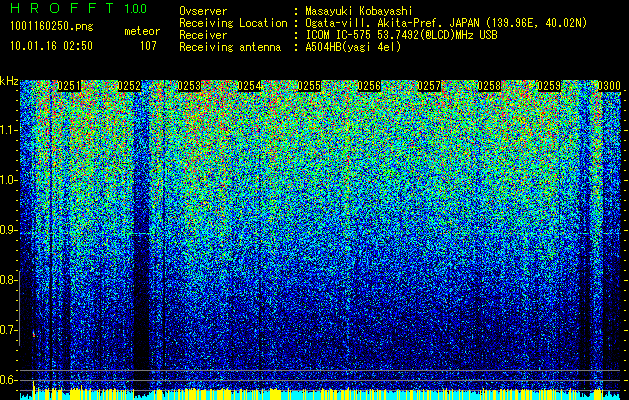The height and width of the screenshot is (400, 629).
Task: Click ICOM IC-575 53.7492 MHz receiver text
Action: click(401, 35)
